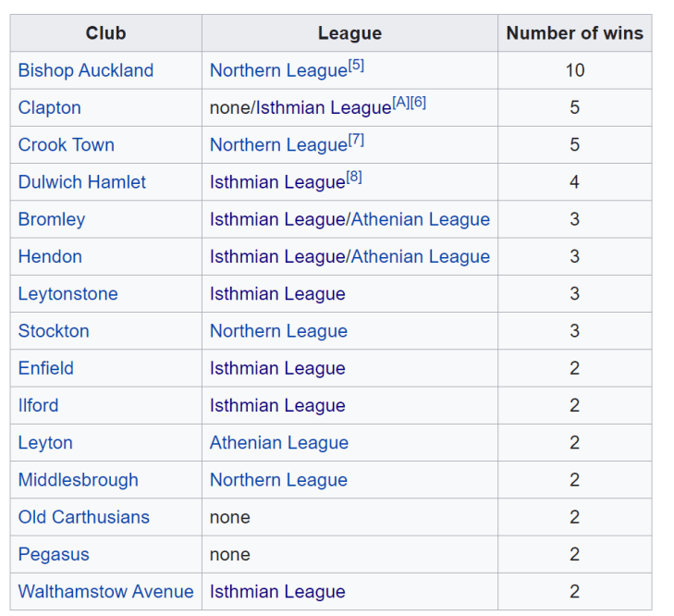The image size is (674, 616).
Task: Open the Bromley club link
Action: (x=52, y=219)
